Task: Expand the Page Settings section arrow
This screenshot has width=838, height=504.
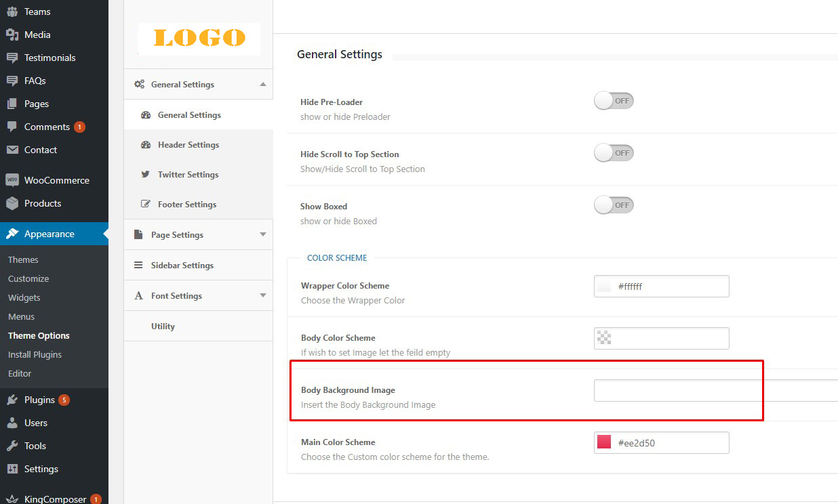Action: [x=262, y=235]
